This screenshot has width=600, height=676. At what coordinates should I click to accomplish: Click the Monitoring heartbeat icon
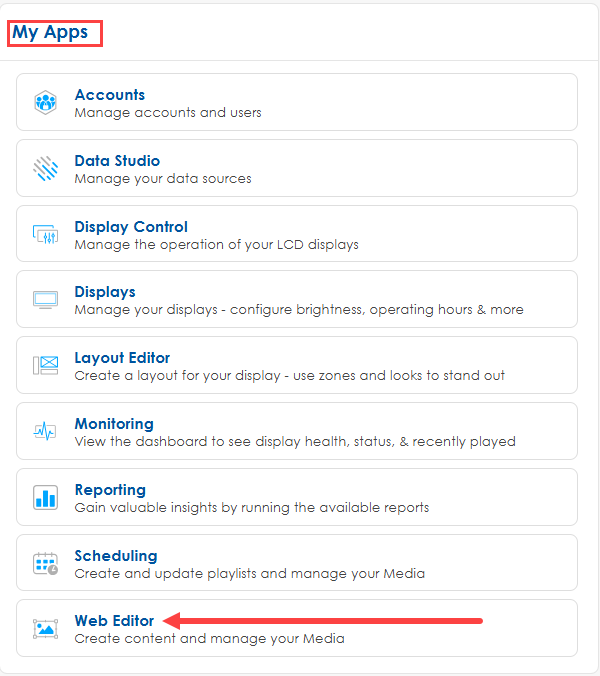point(45,432)
